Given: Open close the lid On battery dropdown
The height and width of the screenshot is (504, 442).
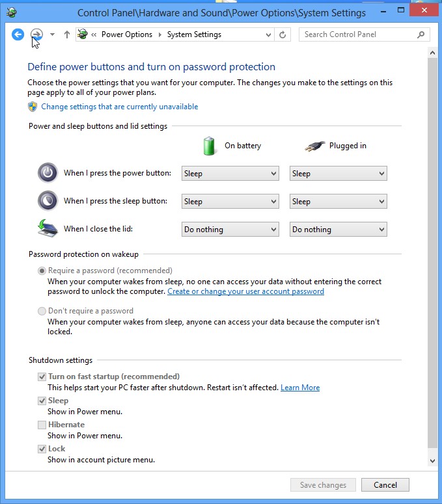Looking at the screenshot, I should (x=230, y=230).
